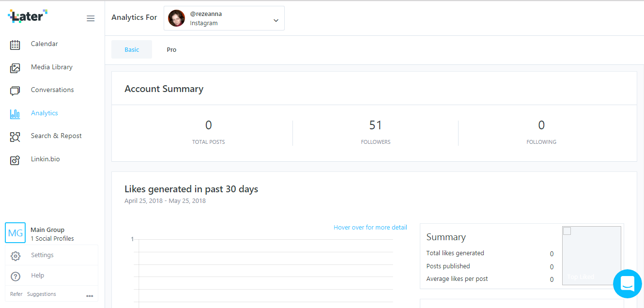The height and width of the screenshot is (308, 644).
Task: Click the Calendar icon in sidebar
Action: pyautogui.click(x=15, y=45)
